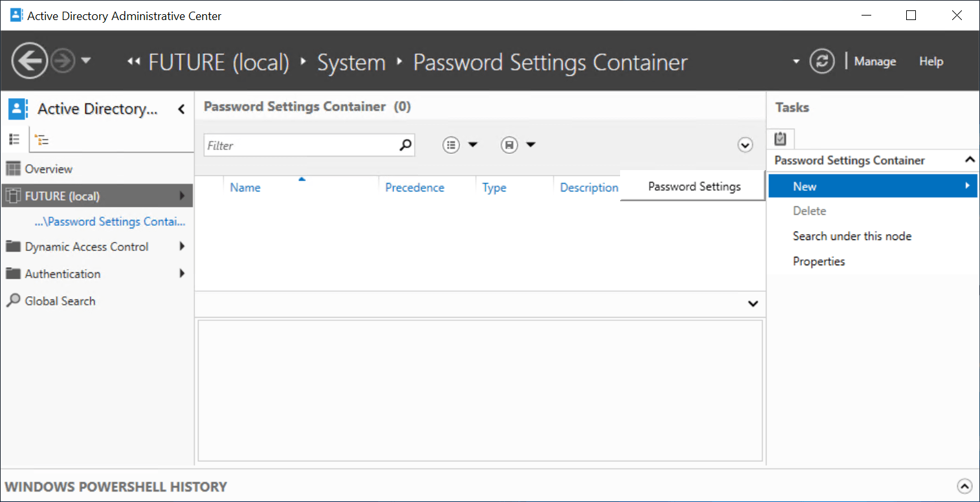Collapse the navigation pane with left chevron

tap(181, 109)
